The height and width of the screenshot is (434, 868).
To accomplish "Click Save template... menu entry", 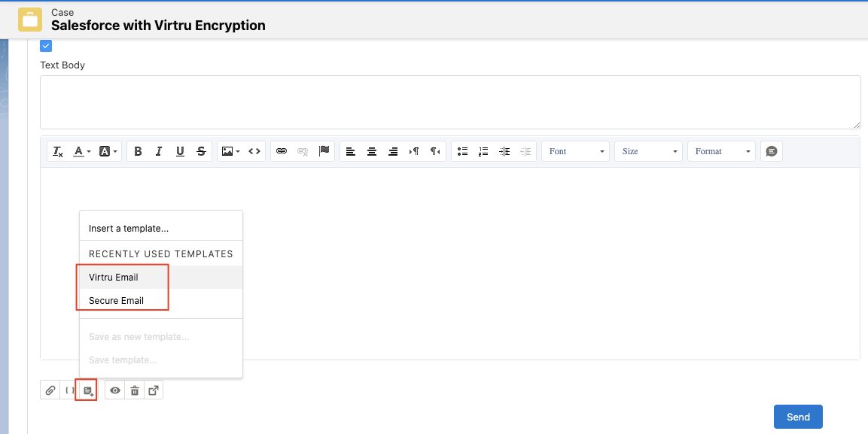I will click(x=161, y=360).
